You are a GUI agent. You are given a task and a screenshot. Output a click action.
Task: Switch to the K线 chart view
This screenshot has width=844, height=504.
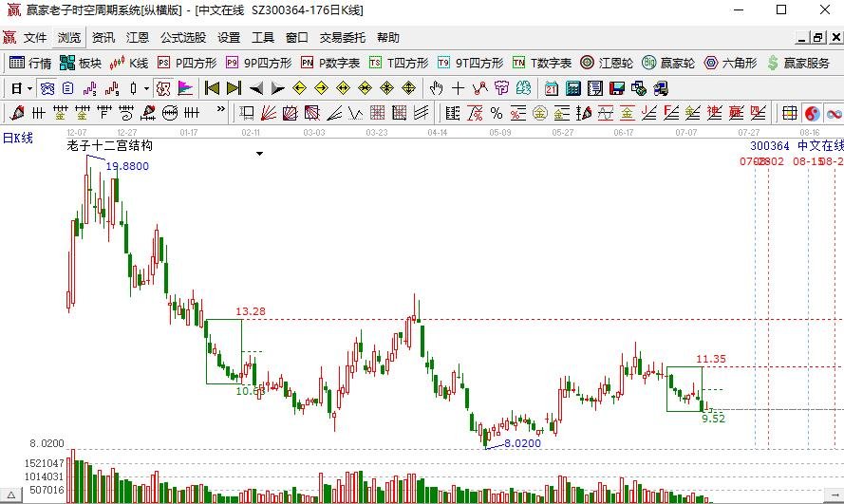click(x=129, y=63)
